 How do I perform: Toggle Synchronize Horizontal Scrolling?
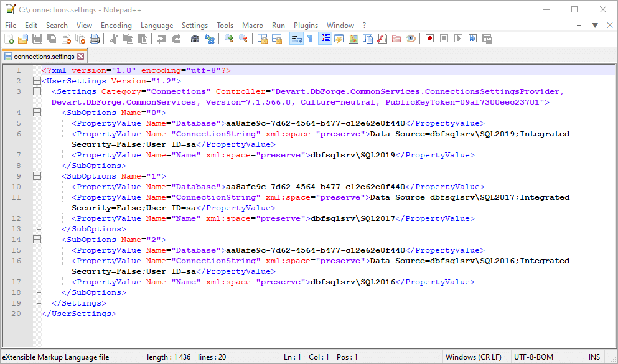tap(277, 39)
